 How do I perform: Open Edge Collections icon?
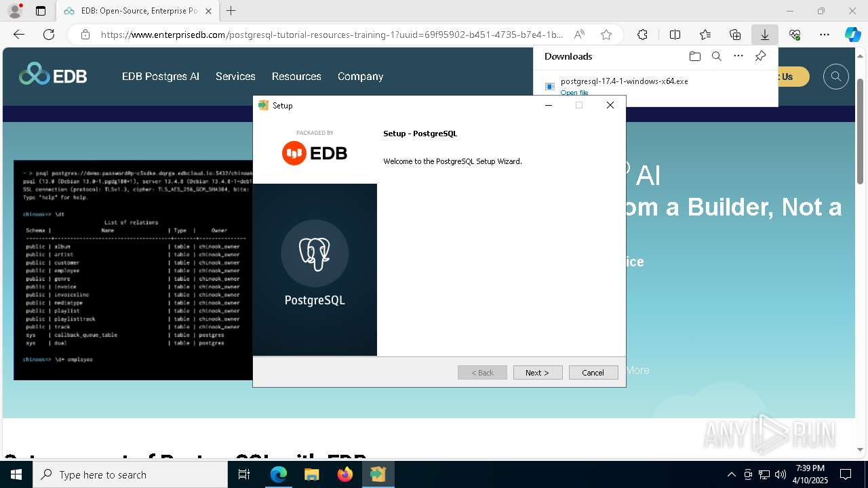pos(735,35)
